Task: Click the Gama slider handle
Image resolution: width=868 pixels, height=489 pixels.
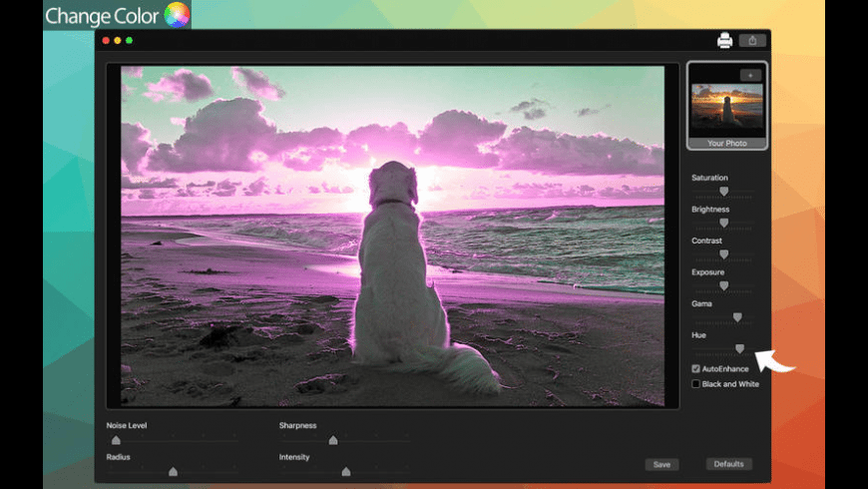Action: point(737,317)
